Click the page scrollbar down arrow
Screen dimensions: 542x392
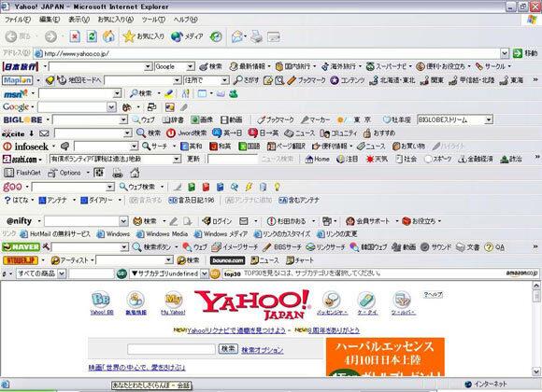(x=536, y=371)
